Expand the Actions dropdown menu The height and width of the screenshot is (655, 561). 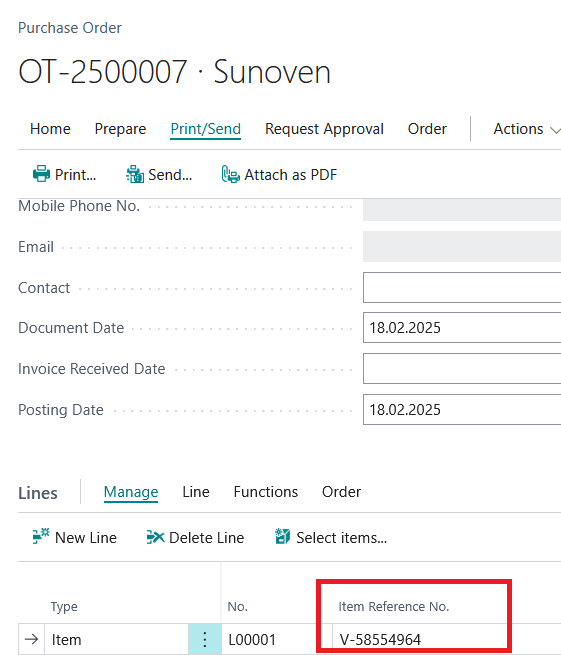tap(527, 129)
